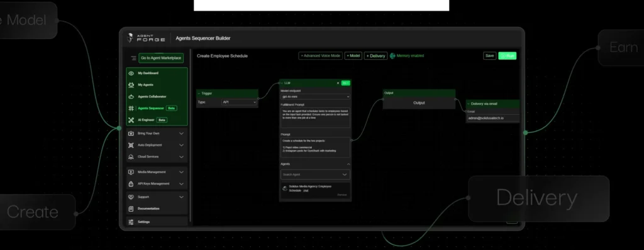Collapse the Delivery via email node arrow

click(x=469, y=104)
